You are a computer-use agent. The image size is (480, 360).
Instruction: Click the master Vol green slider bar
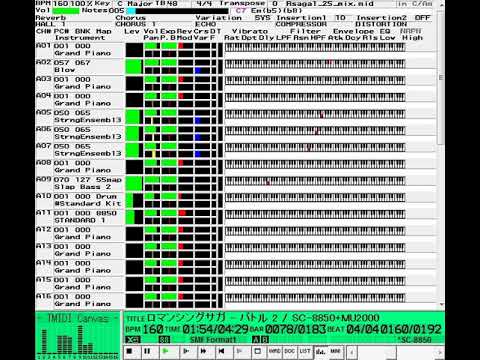click(66, 11)
